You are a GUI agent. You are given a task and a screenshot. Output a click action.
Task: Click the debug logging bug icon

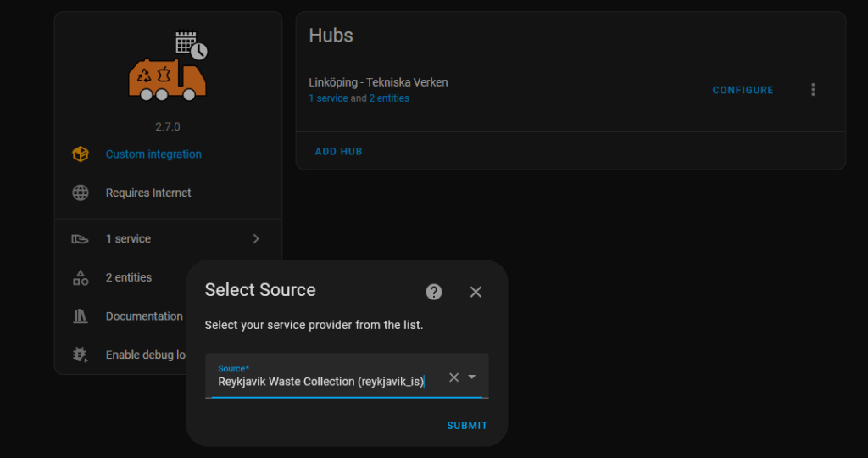tap(81, 355)
